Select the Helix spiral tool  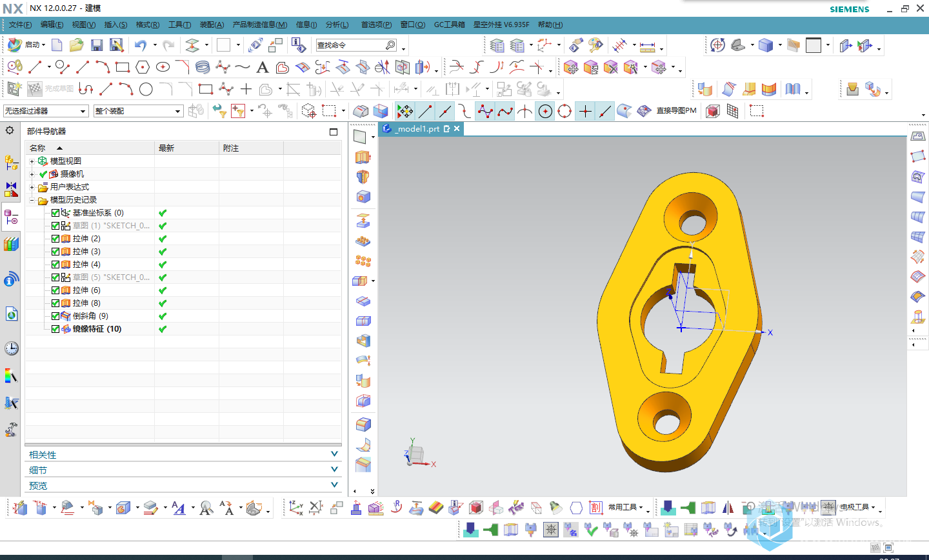pos(203,67)
